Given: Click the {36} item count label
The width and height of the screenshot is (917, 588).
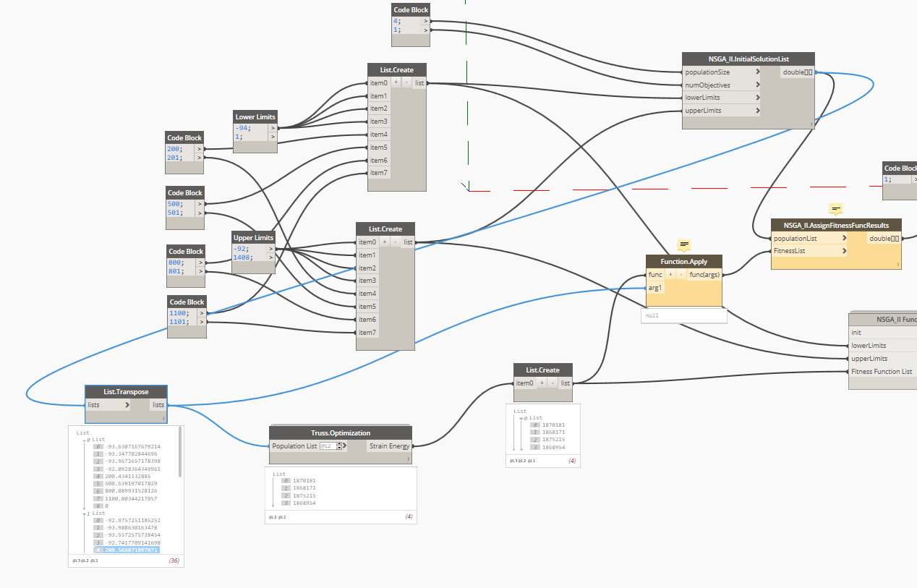Looking at the screenshot, I should 174,561.
